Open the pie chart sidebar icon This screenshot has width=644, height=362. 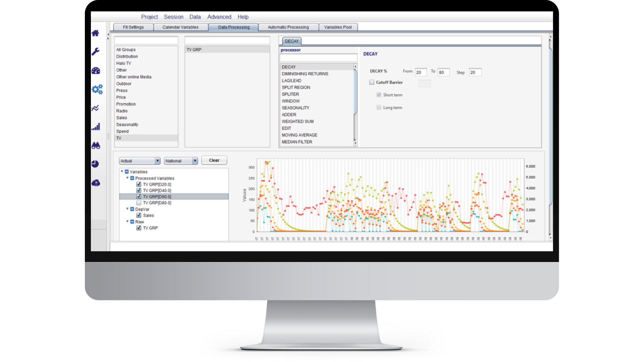pyautogui.click(x=95, y=164)
